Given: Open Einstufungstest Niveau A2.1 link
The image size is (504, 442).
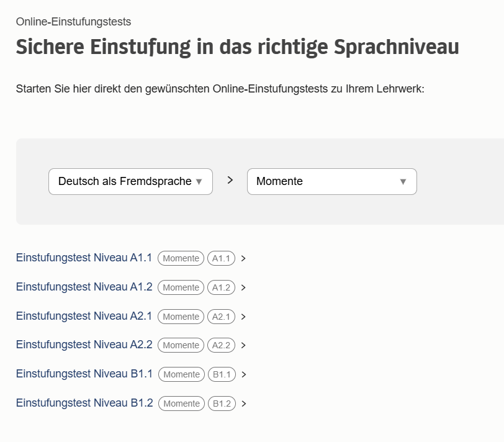Looking at the screenshot, I should pyautogui.click(x=84, y=316).
